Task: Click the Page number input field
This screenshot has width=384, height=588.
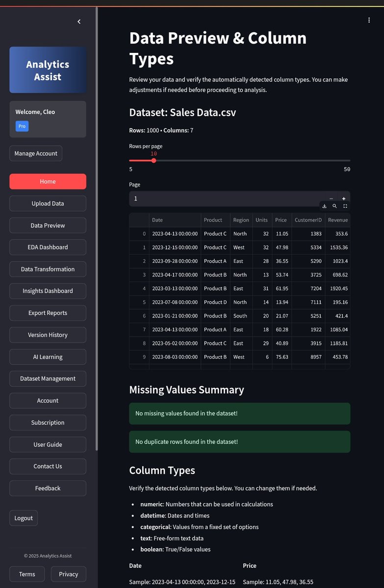Action: pyautogui.click(x=227, y=199)
